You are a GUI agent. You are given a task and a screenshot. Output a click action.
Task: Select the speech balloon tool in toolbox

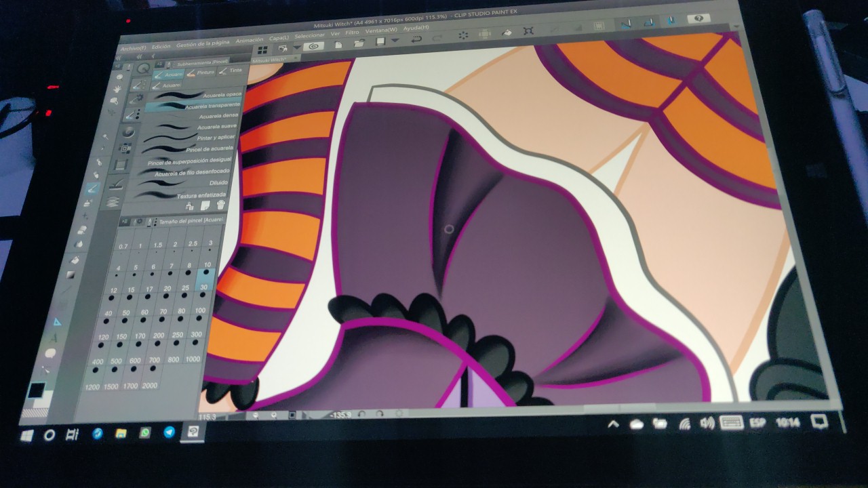click(x=50, y=352)
